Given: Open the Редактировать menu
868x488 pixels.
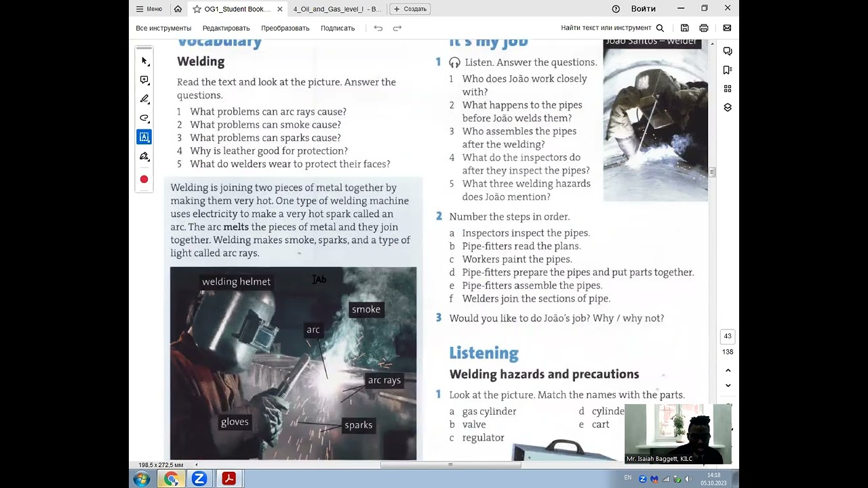Looking at the screenshot, I should tap(226, 28).
